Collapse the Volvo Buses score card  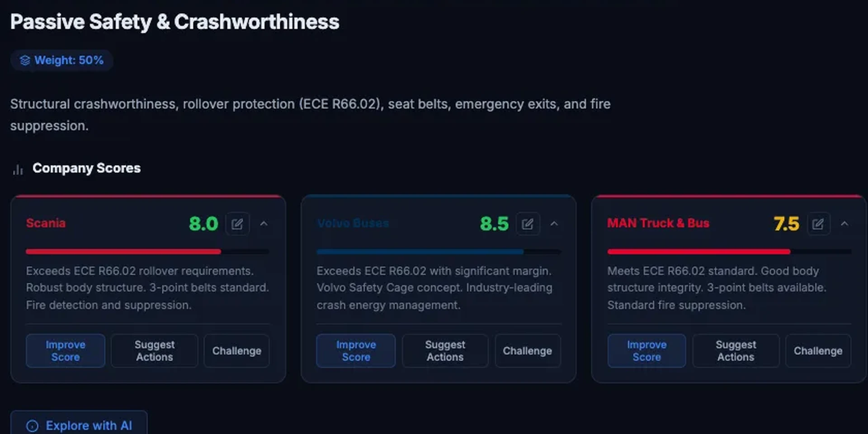(x=554, y=224)
